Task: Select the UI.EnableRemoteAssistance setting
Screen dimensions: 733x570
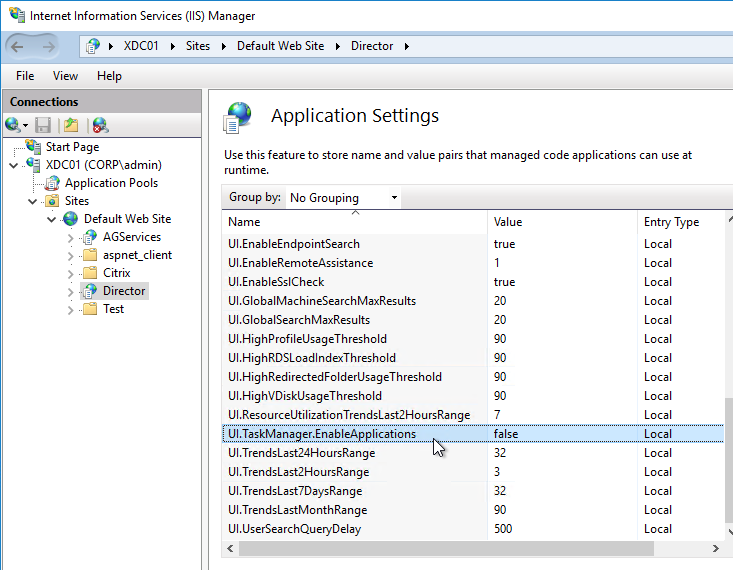Action: [473, 263]
